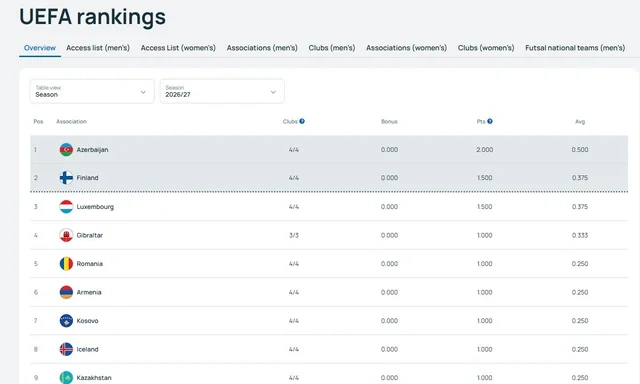This screenshot has width=640, height=384.
Task: Open the Associations (men's) tab
Action: pos(262,48)
